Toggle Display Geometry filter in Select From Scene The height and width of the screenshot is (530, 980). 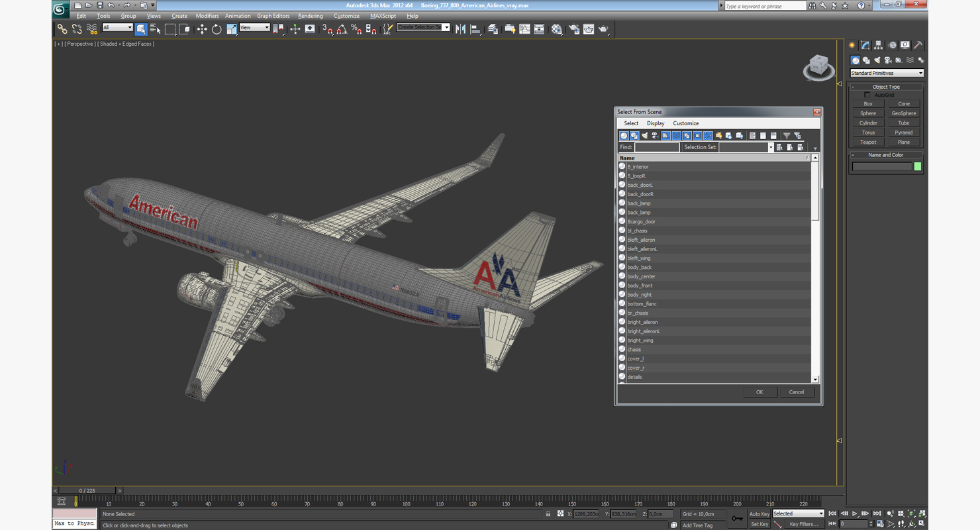tap(623, 135)
